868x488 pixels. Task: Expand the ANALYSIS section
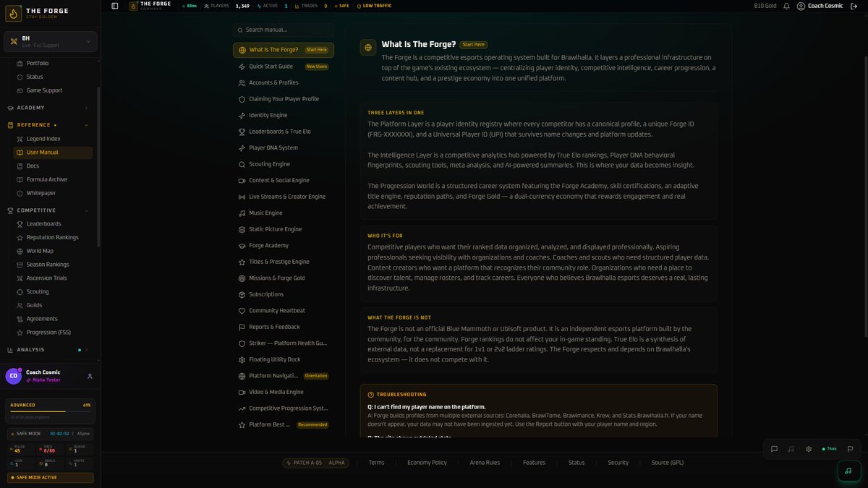(x=50, y=350)
